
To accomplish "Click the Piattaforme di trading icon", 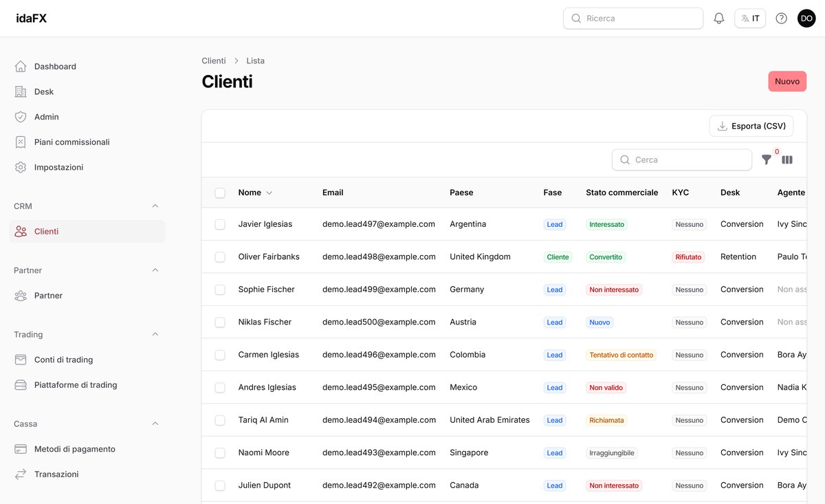I will click(21, 385).
